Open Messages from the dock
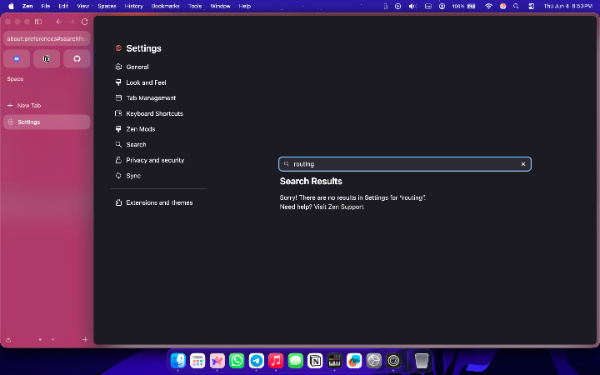600x375 pixels. (x=295, y=360)
